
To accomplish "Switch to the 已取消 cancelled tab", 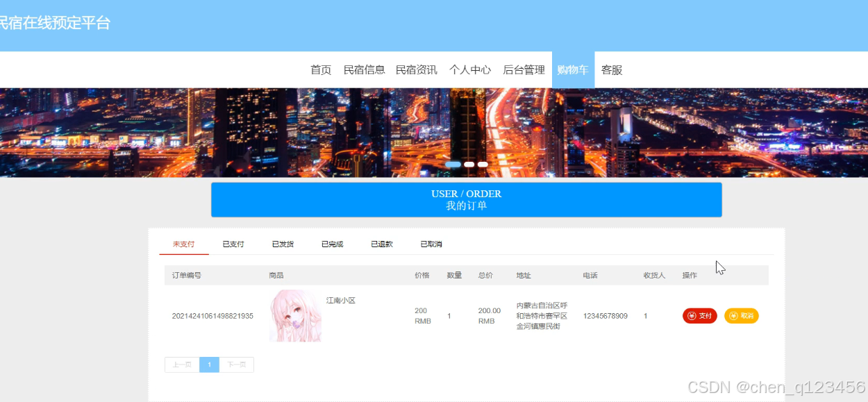I will pos(431,244).
